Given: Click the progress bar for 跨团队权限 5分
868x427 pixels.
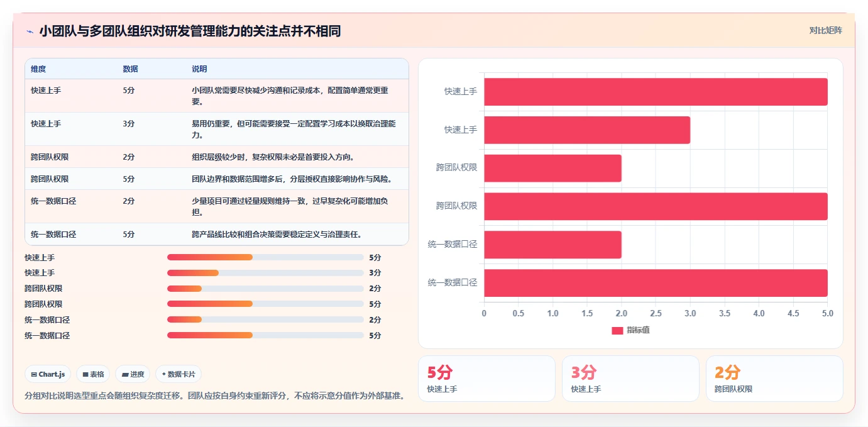Looking at the screenshot, I should [265, 304].
